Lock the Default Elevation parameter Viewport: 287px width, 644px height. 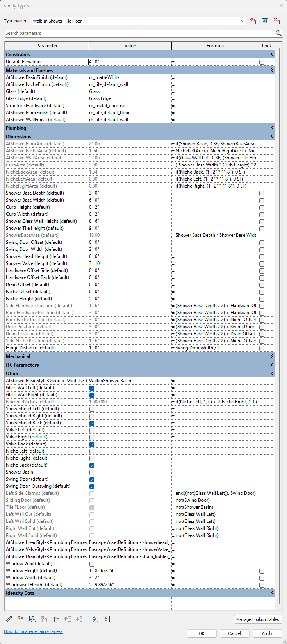(x=262, y=62)
